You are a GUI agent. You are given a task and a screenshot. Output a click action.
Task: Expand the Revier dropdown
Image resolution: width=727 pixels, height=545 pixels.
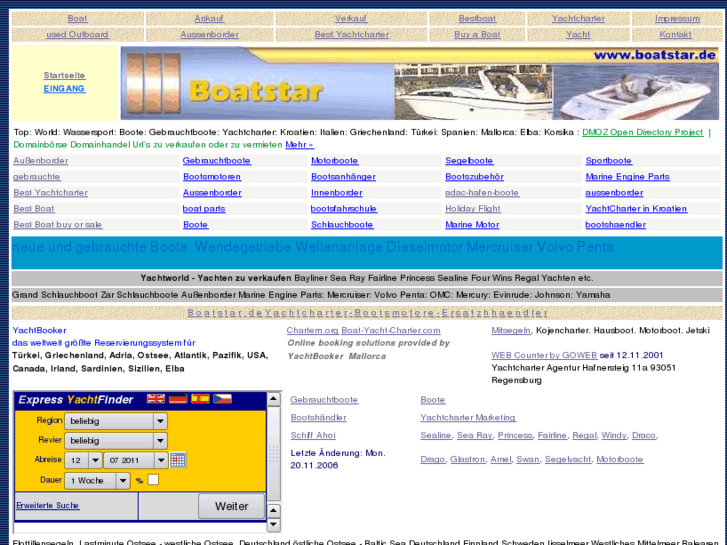[x=116, y=441]
